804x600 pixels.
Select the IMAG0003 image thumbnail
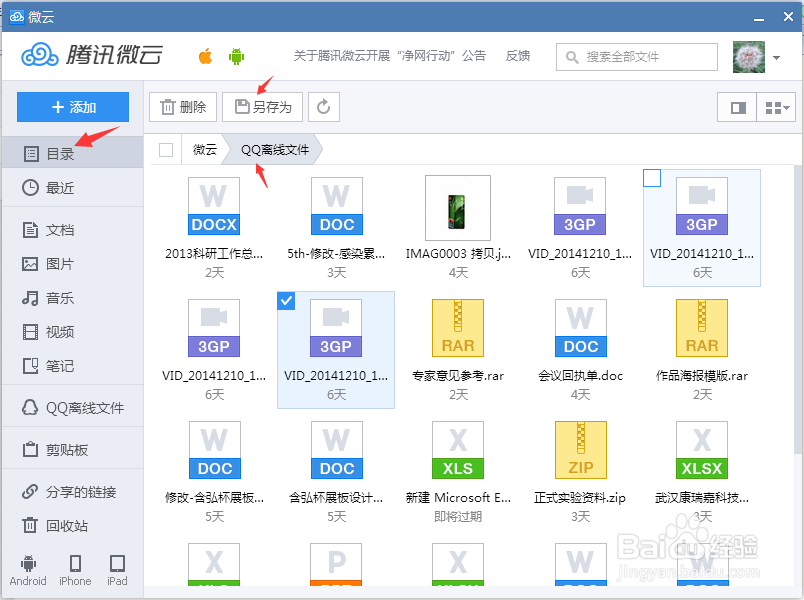pyautogui.click(x=458, y=208)
